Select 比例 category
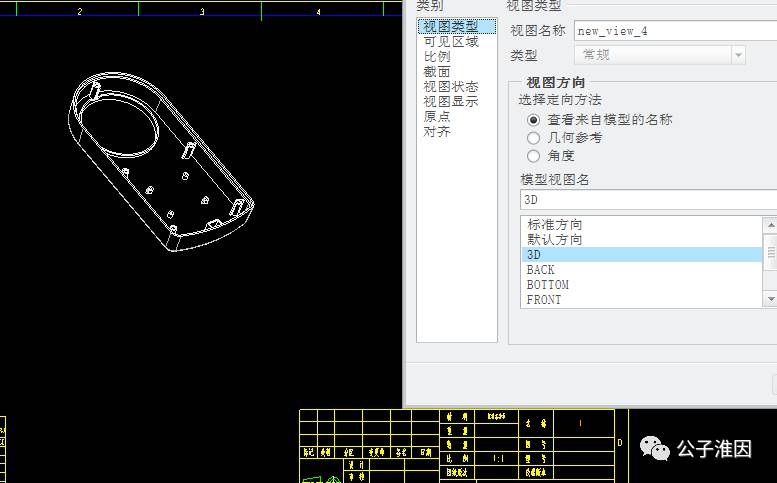The width and height of the screenshot is (777, 483). (x=437, y=56)
